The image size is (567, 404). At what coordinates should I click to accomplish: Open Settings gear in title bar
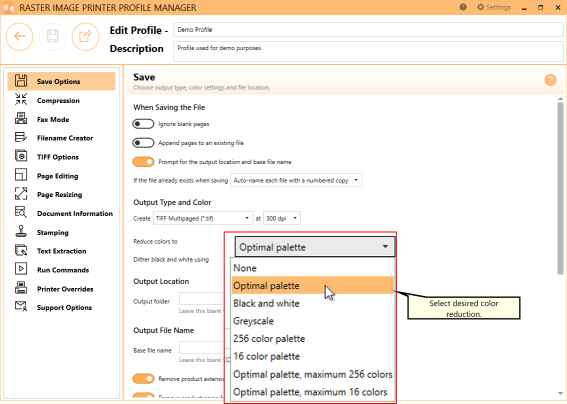click(x=494, y=7)
